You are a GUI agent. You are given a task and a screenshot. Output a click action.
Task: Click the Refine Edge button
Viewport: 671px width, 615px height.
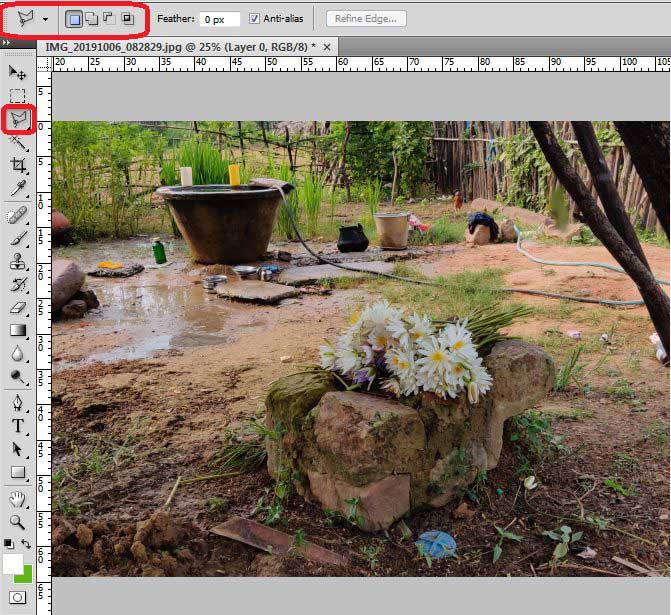pos(366,19)
